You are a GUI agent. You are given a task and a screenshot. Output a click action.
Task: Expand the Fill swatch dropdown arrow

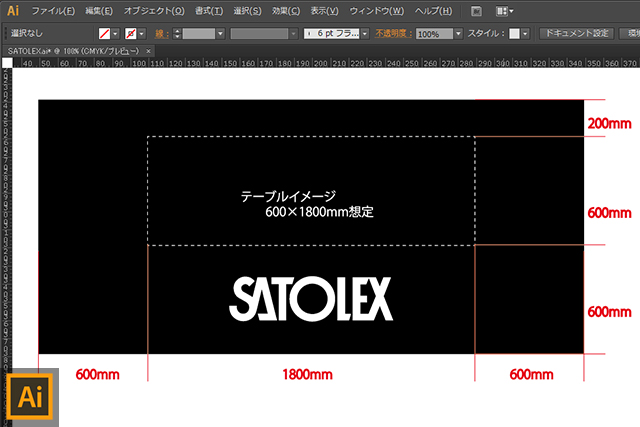coord(116,33)
